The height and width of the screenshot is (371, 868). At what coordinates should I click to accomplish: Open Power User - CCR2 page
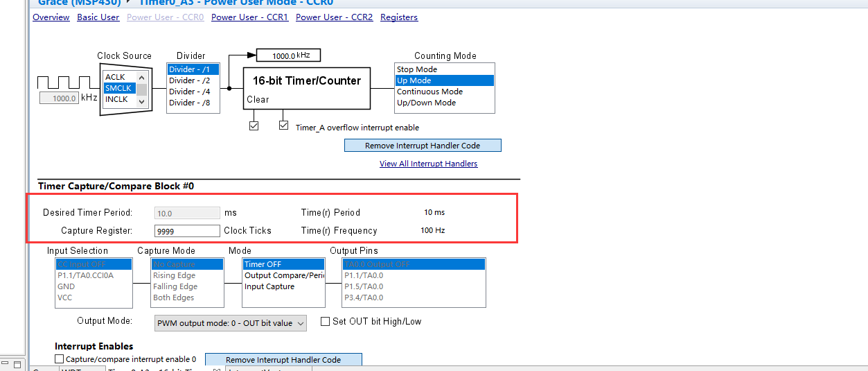(x=334, y=17)
